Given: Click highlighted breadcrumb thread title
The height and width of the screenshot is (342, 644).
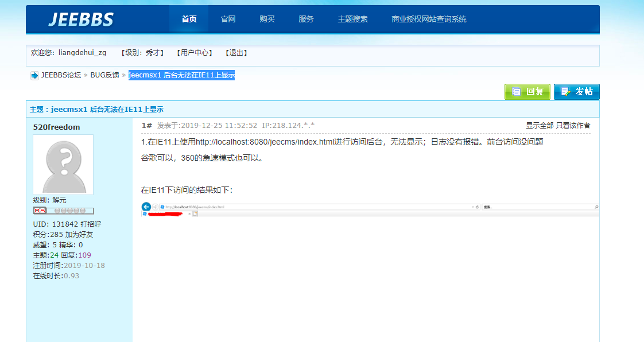Looking at the screenshot, I should (181, 75).
